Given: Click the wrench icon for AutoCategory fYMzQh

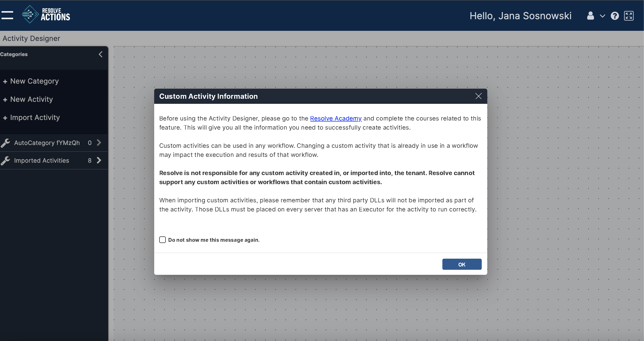Looking at the screenshot, I should (6, 143).
